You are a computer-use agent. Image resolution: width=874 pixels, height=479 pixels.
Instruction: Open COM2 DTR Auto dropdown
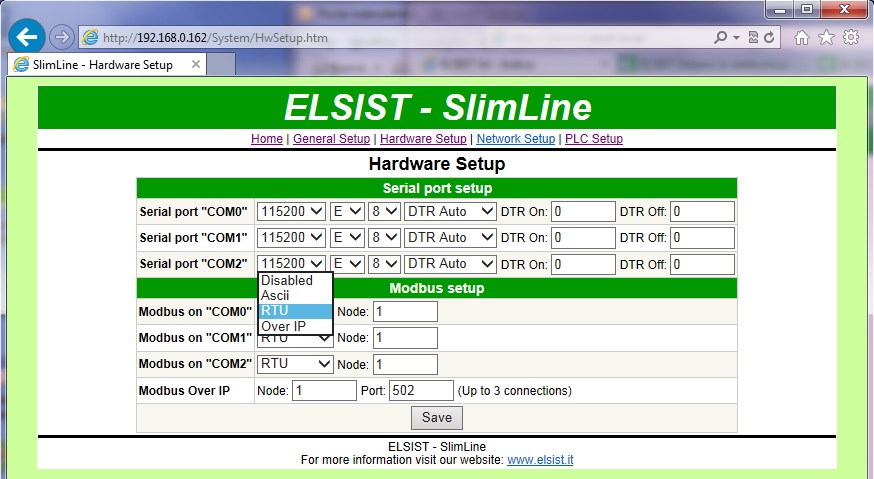[450, 264]
